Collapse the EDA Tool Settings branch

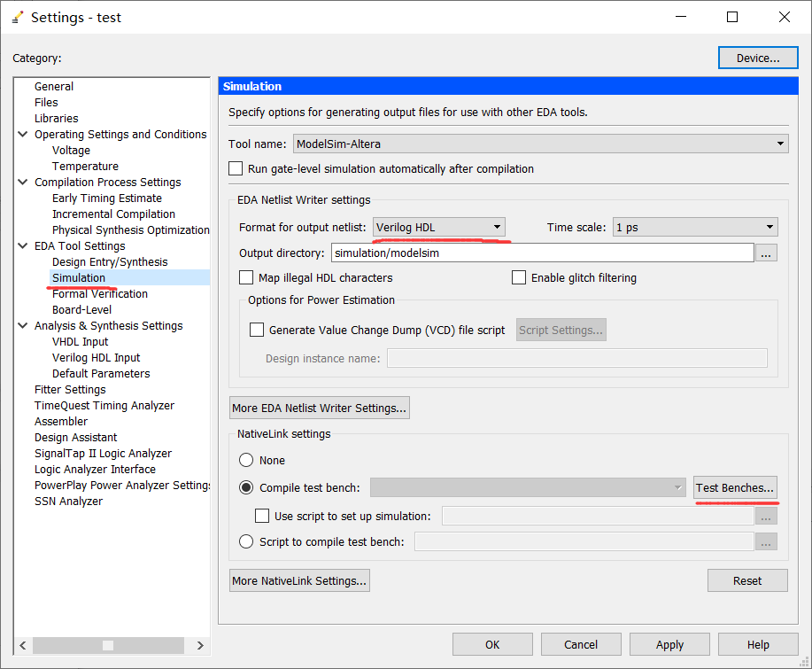coord(22,245)
